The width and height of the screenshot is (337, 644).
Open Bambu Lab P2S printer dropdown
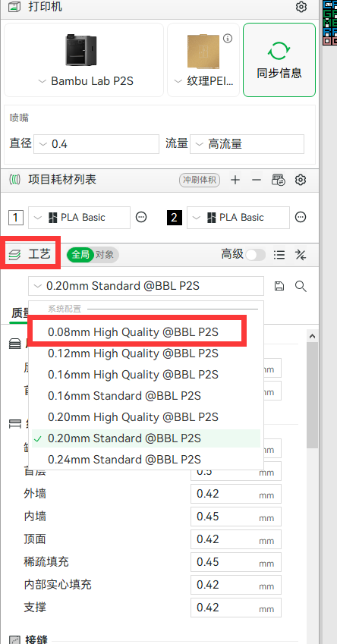[86, 81]
